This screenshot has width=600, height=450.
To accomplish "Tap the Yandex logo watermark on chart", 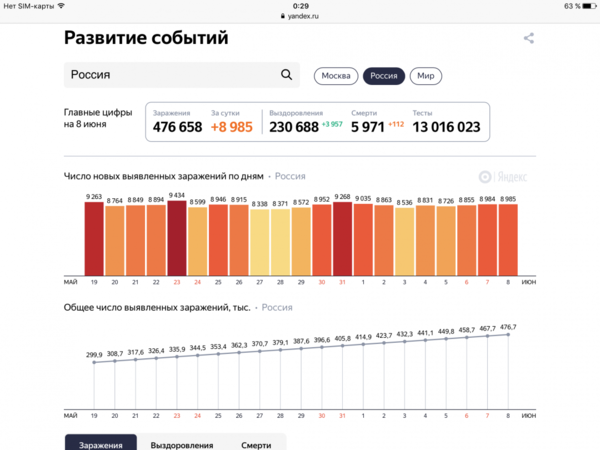I will click(497, 176).
